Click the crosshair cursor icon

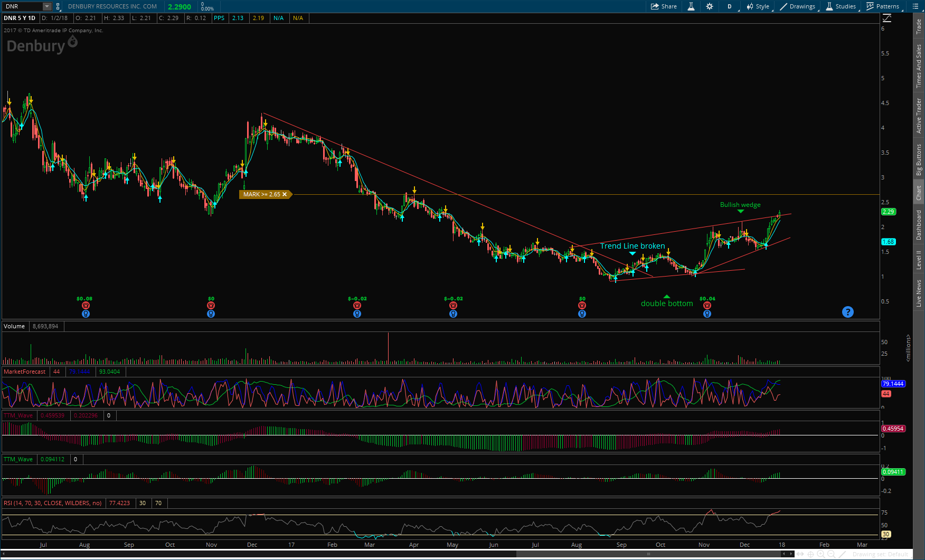pos(810,554)
